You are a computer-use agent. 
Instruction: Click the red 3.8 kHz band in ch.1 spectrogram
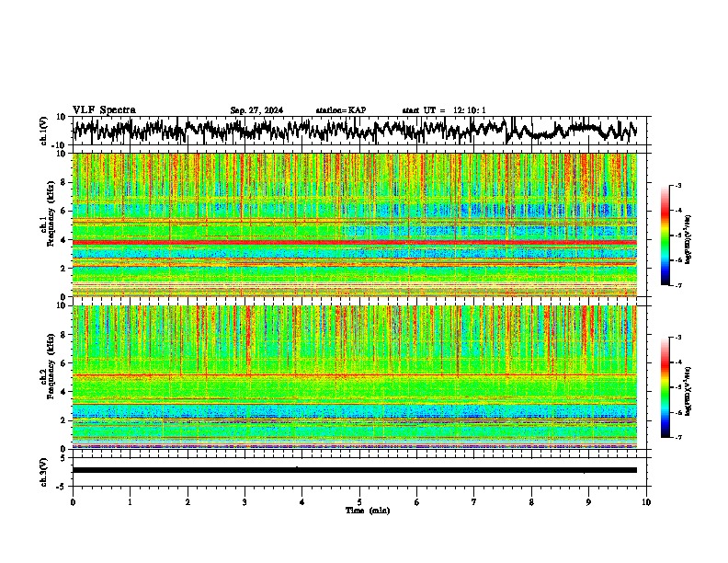click(x=355, y=243)
